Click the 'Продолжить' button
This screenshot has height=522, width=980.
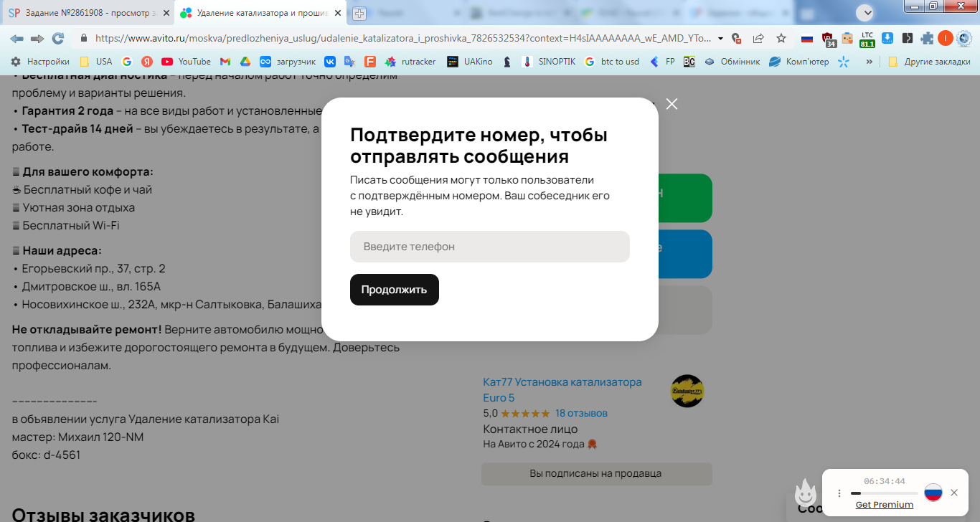point(395,290)
